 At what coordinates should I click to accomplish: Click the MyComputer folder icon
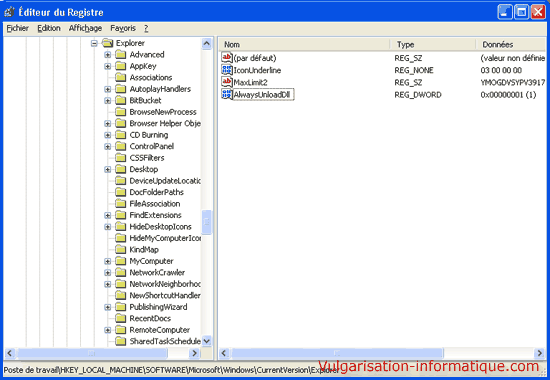(x=121, y=261)
